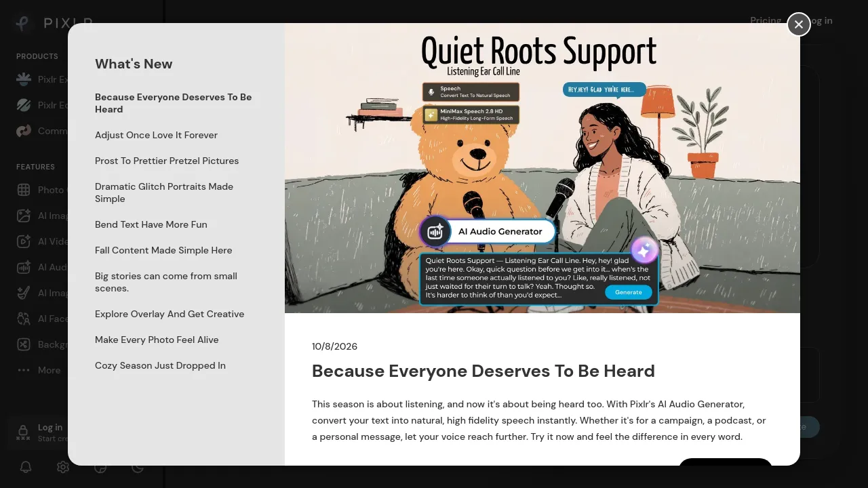Image resolution: width=868 pixels, height=488 pixels.
Task: Select the Background tool icon in the sidebar
Action: (24, 344)
